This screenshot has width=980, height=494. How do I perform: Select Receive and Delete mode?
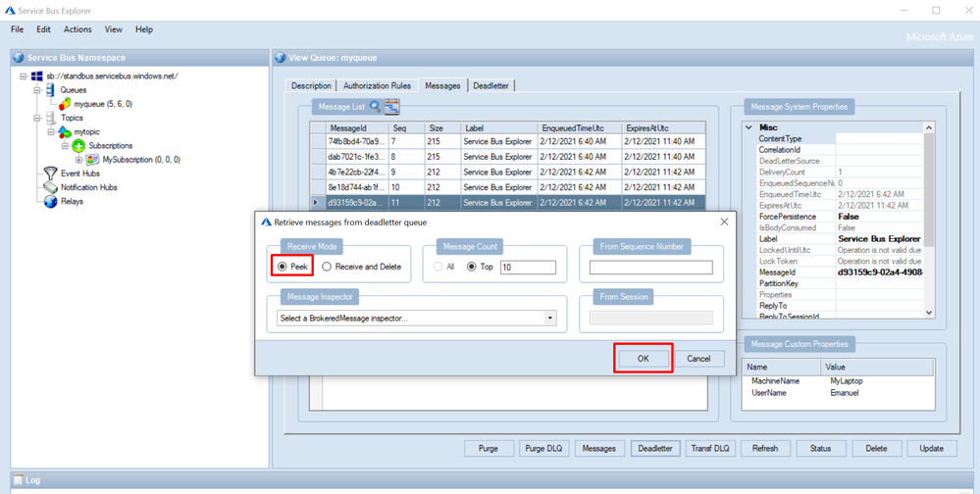tap(362, 267)
